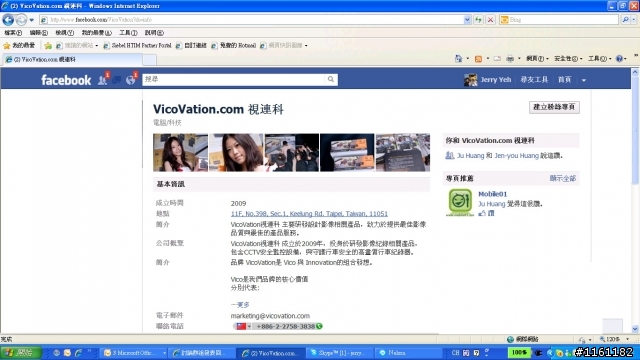The height and width of the screenshot is (360, 640).
Task: Open the Tools (工具) menu in menu bar
Action: click(128, 33)
